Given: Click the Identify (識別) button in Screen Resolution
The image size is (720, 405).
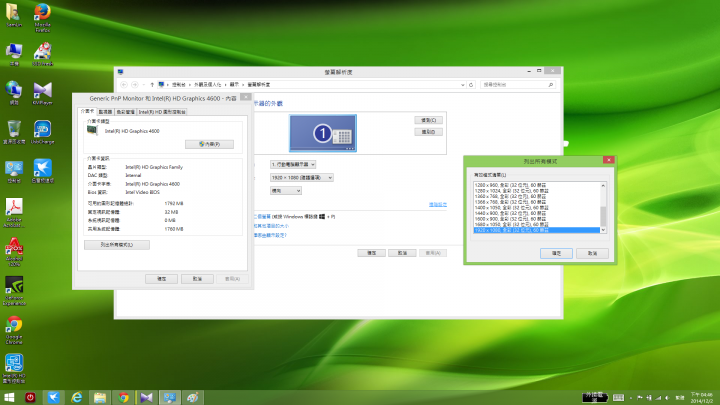Looking at the screenshot, I should [428, 132].
